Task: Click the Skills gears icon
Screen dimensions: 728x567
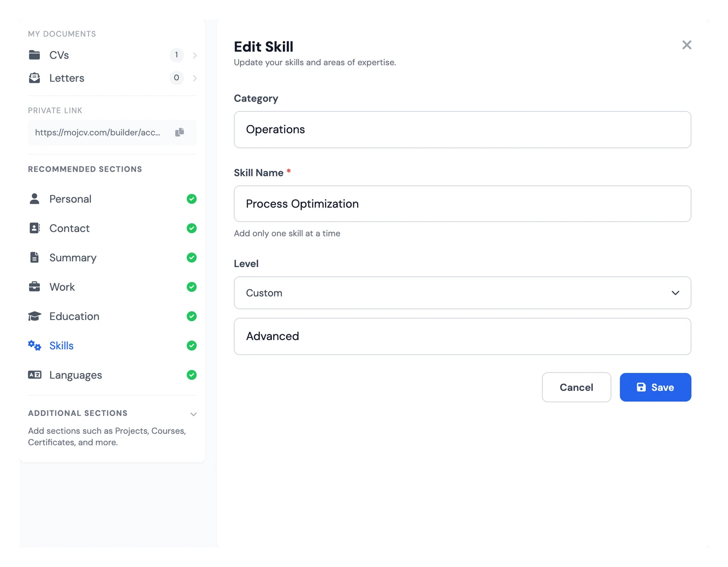Action: 35,346
